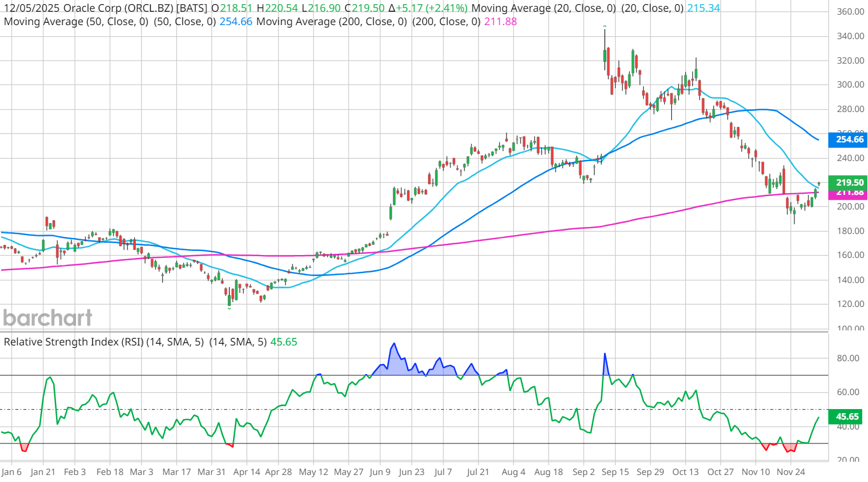Click the May 12 date label

pyautogui.click(x=314, y=472)
